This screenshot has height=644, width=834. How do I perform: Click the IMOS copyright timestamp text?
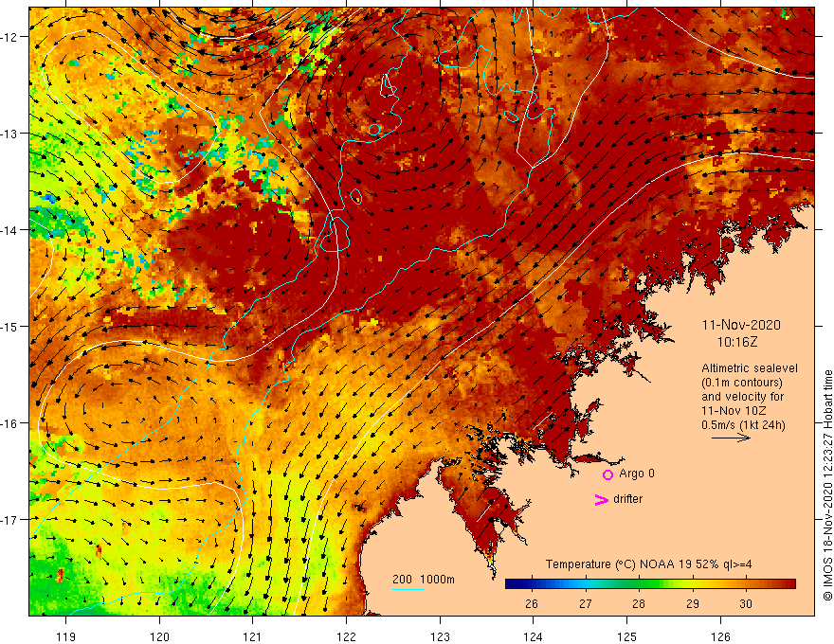(x=827, y=486)
